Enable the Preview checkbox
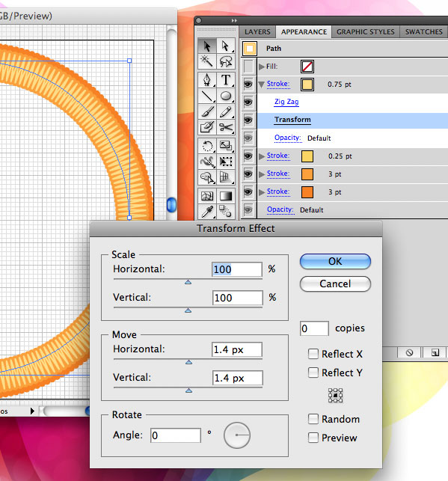 click(x=313, y=438)
